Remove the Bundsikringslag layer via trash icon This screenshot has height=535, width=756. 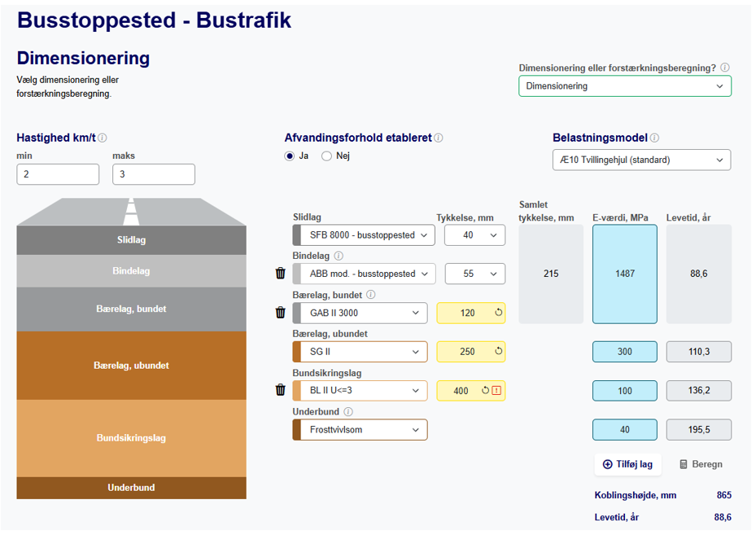281,390
